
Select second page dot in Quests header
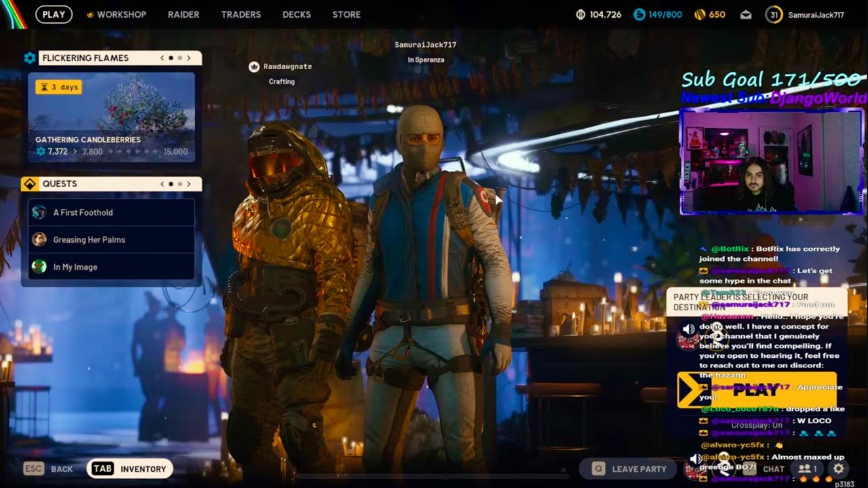point(179,184)
